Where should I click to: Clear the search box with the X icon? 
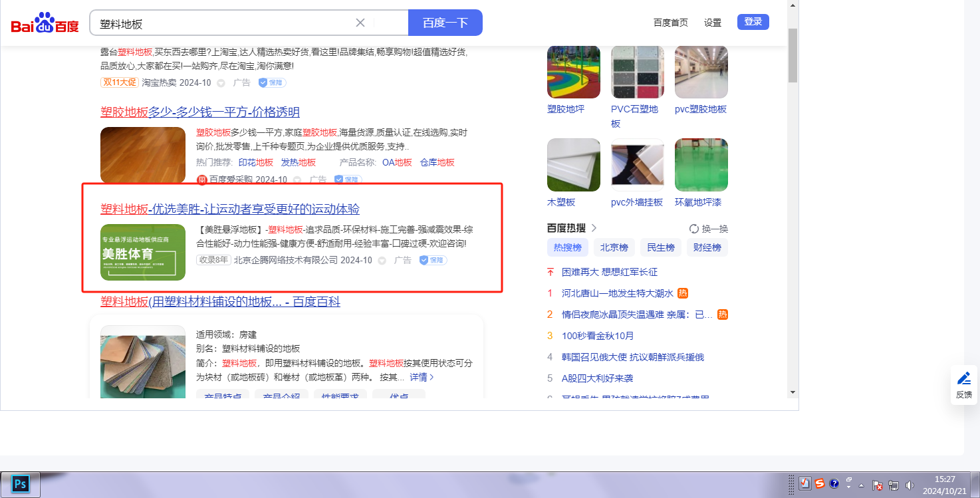click(x=360, y=23)
